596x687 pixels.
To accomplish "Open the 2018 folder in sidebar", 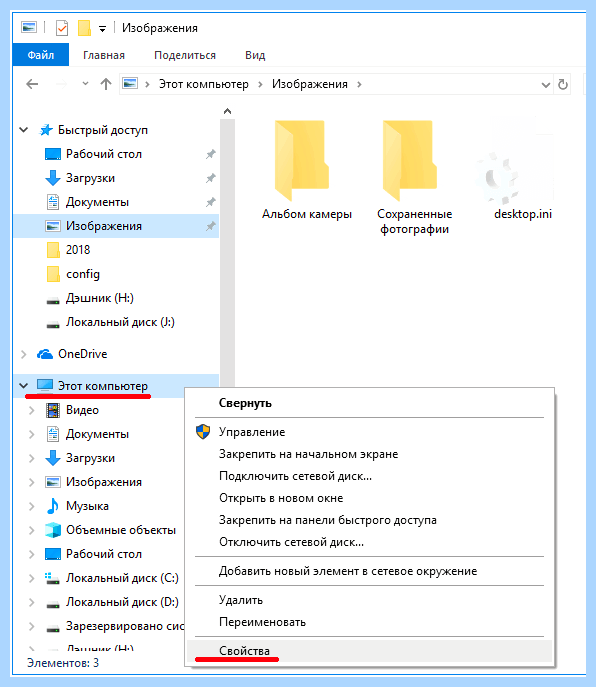I will [78, 250].
